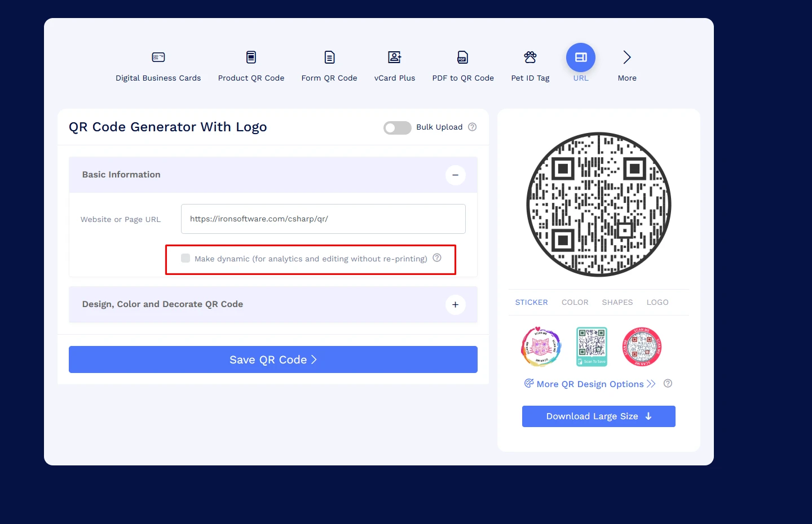
Task: Open the Form QR Code type
Action: (x=329, y=57)
